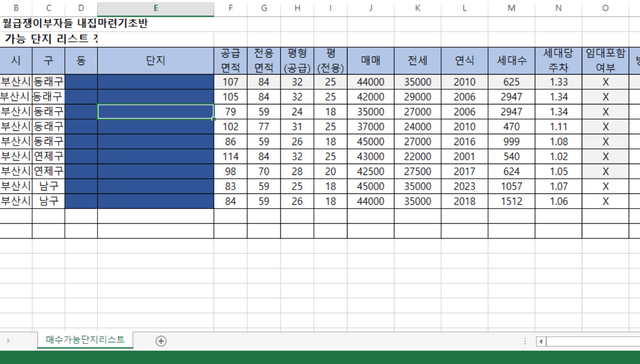640x364 pixels.
Task: Select the cell with value 44000 in first row
Action: (x=371, y=82)
